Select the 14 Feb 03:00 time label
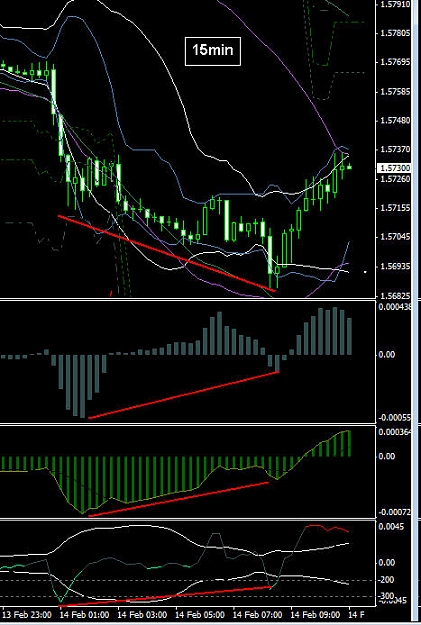421x625 pixels. tap(142, 614)
